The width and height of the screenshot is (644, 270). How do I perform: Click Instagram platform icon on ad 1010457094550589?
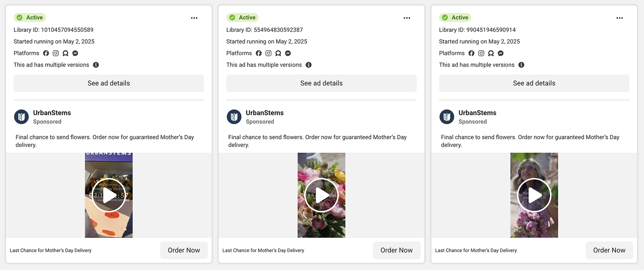coord(56,53)
